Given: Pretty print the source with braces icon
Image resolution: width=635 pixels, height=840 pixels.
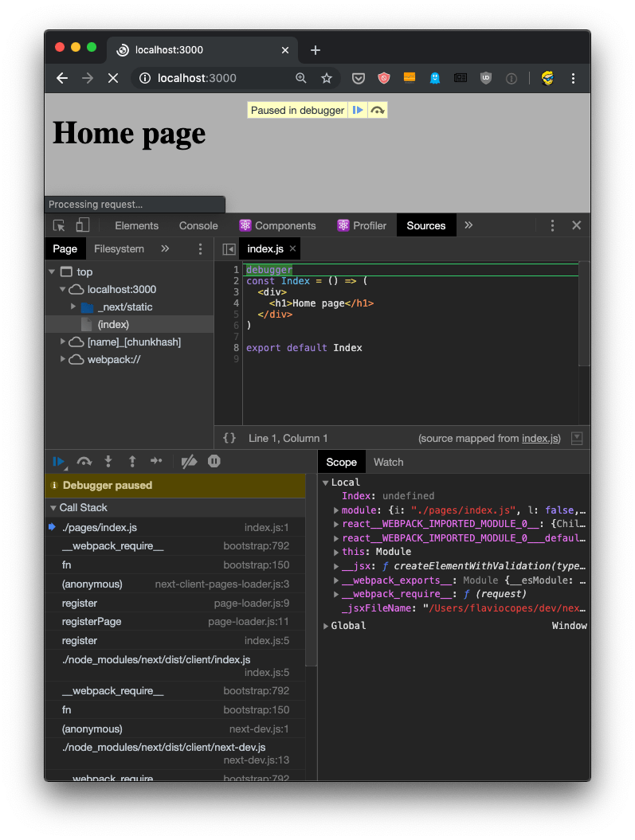Looking at the screenshot, I should [x=229, y=438].
